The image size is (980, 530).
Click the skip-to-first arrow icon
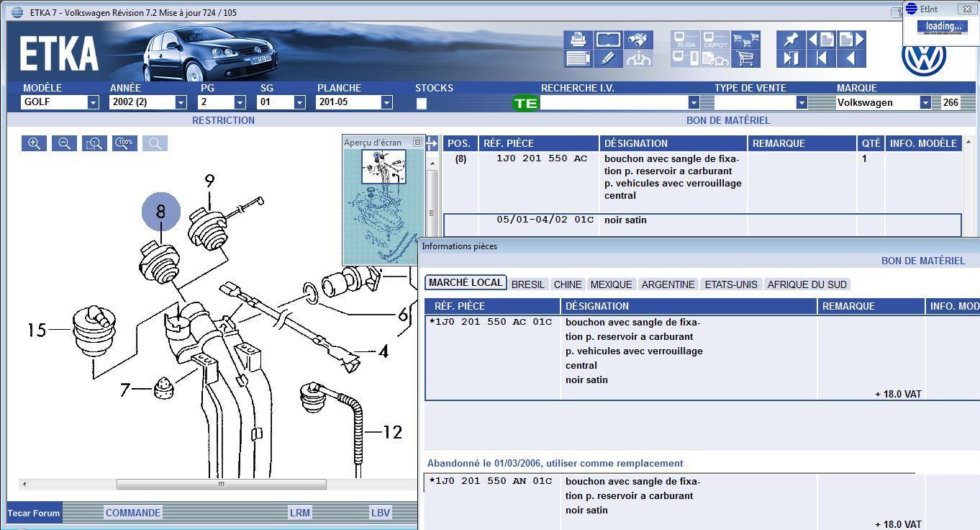click(821, 58)
